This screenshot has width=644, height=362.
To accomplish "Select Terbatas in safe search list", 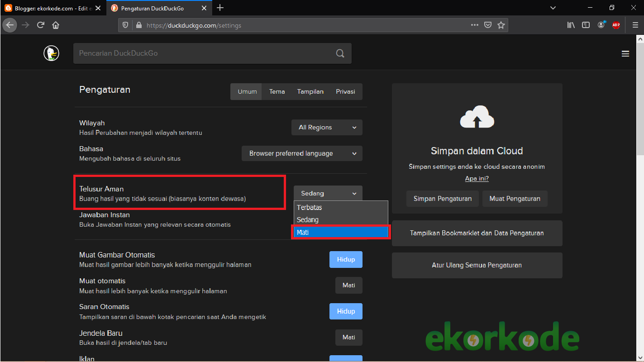I will (341, 207).
